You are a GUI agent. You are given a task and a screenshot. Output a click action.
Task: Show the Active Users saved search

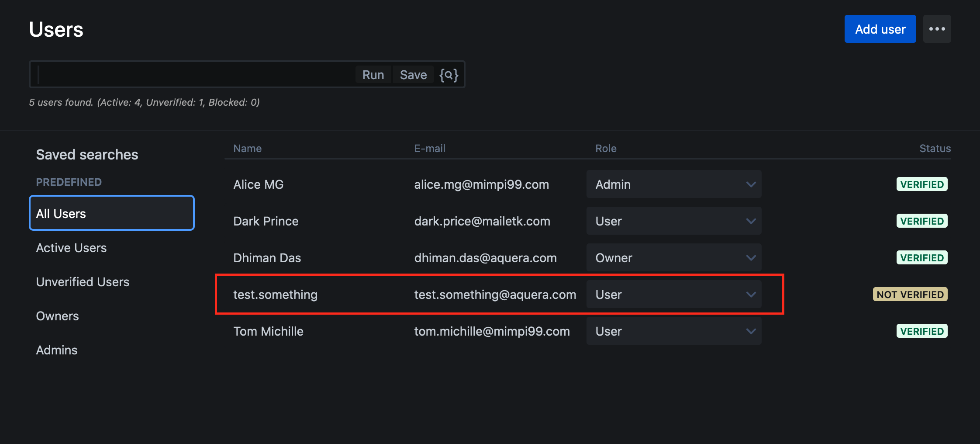pyautogui.click(x=71, y=248)
